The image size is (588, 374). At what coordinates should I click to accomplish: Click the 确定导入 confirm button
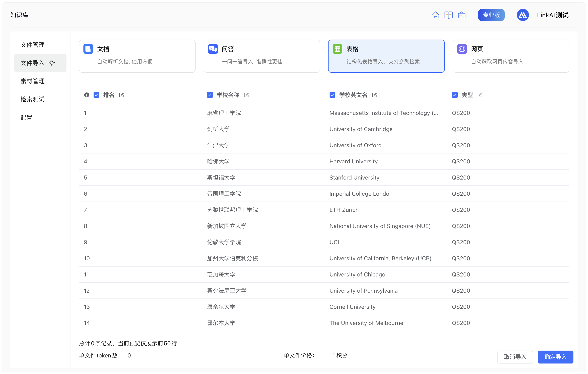tap(555, 357)
